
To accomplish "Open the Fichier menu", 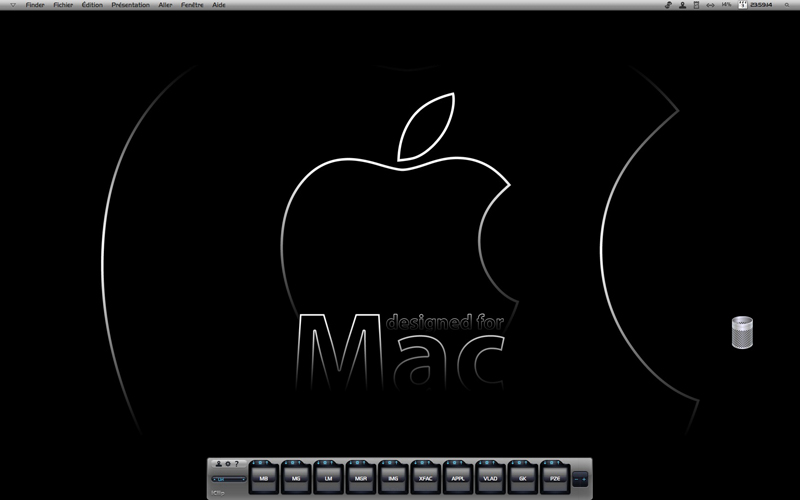I will (x=63, y=5).
